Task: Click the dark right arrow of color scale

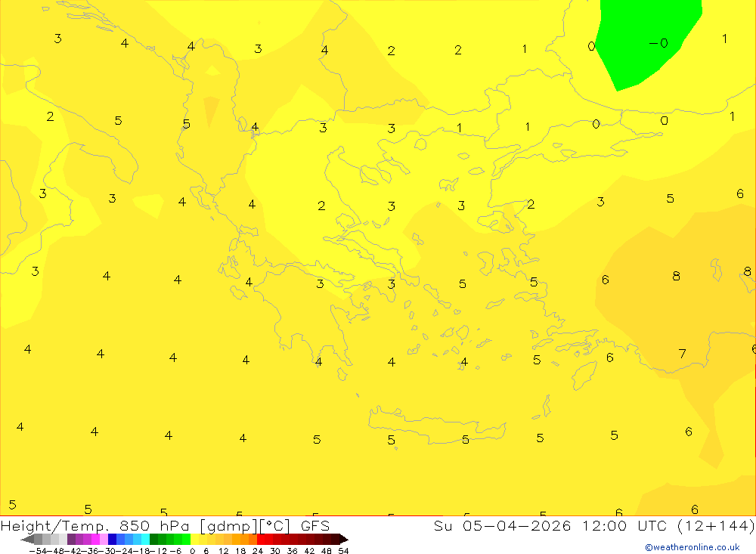Action: click(344, 540)
